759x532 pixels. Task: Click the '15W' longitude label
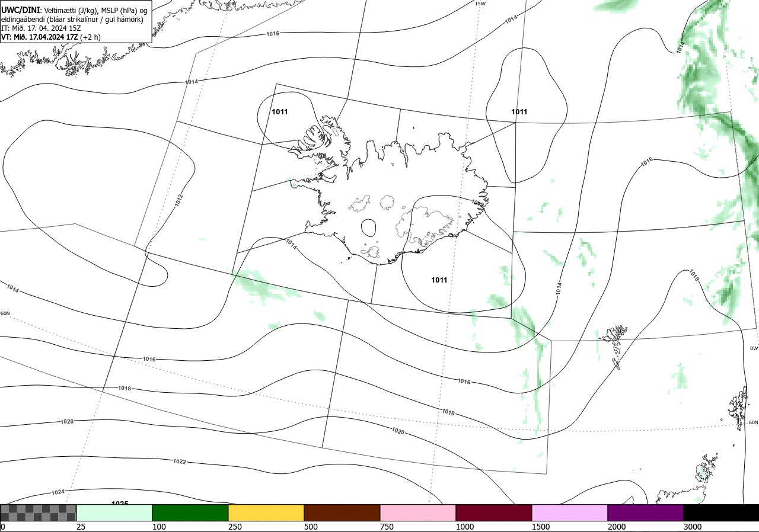tap(480, 4)
